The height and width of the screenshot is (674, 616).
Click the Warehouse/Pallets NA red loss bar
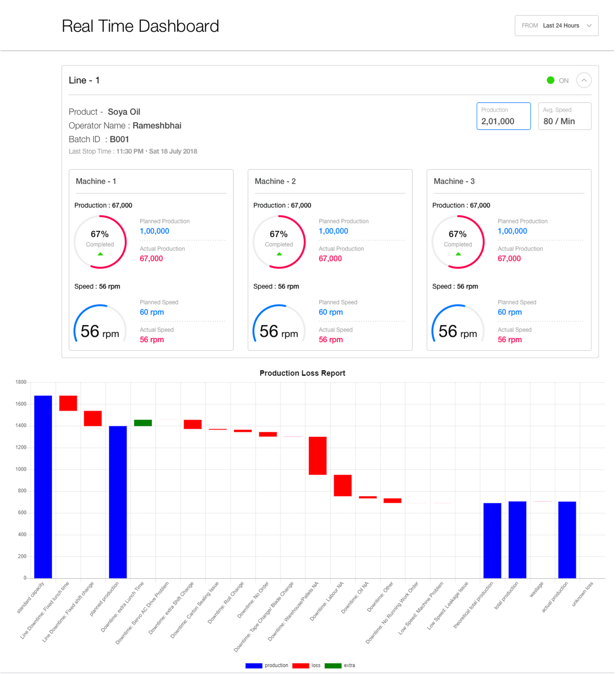tap(317, 455)
